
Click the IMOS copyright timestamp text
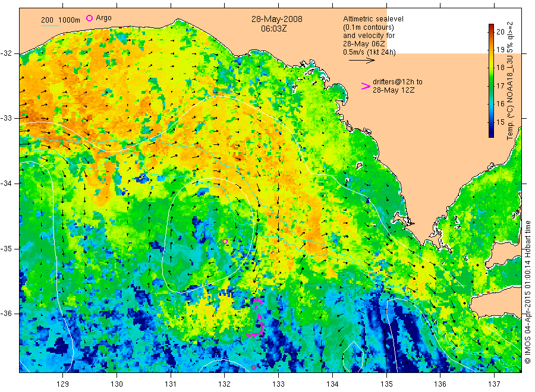tap(528, 292)
